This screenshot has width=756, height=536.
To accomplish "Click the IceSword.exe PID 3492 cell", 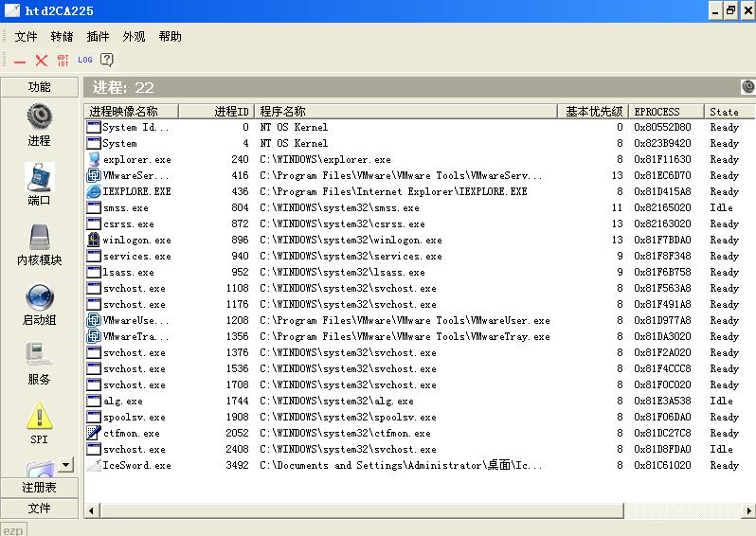I will [237, 465].
